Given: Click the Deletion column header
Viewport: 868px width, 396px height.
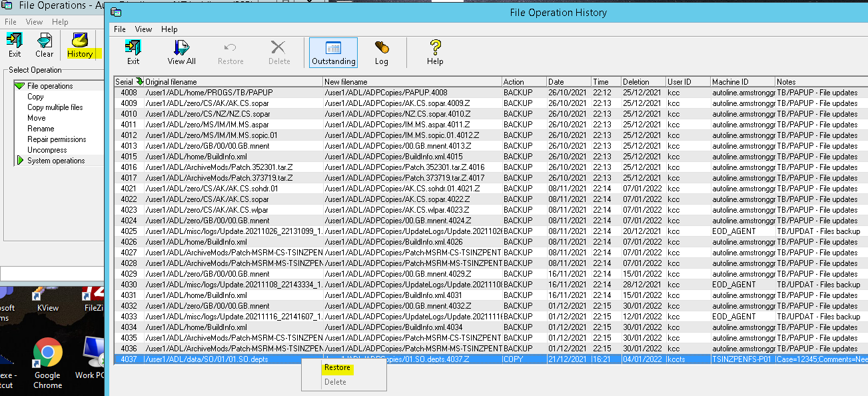Looking at the screenshot, I should (x=636, y=82).
